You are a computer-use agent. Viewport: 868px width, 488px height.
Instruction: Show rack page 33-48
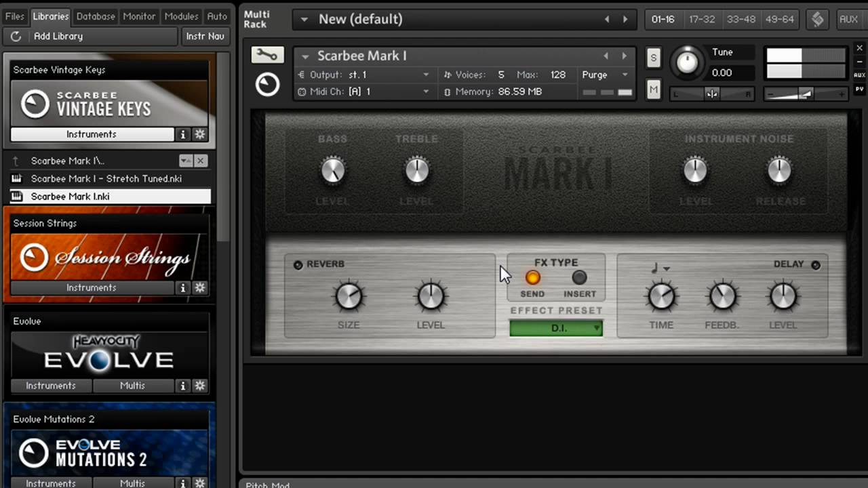[741, 19]
